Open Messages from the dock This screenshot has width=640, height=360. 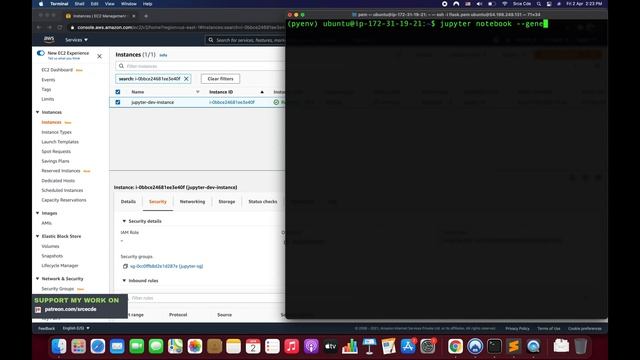coord(156,347)
